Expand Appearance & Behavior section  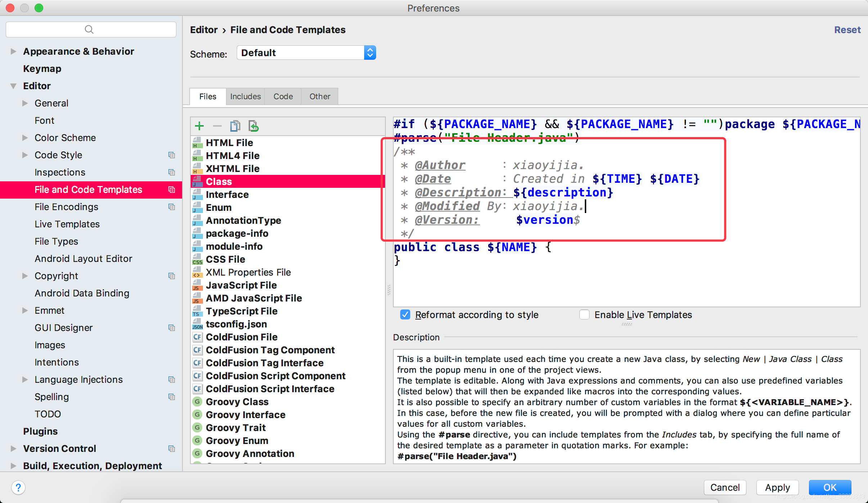13,51
